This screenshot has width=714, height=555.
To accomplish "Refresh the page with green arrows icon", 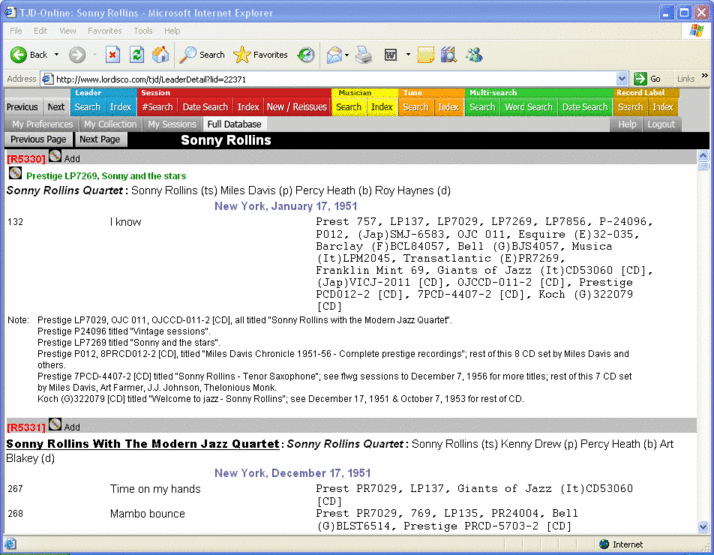I will click(x=137, y=55).
